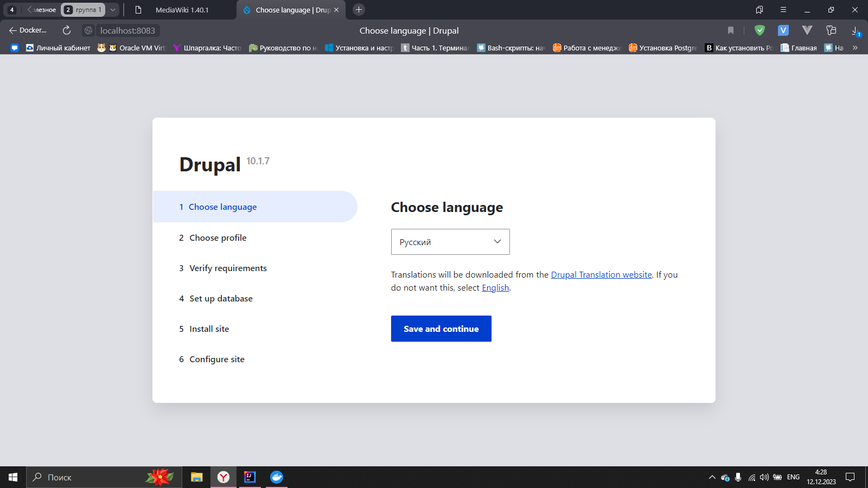Open the volume tray icon
The width and height of the screenshot is (868, 488).
[x=764, y=477]
